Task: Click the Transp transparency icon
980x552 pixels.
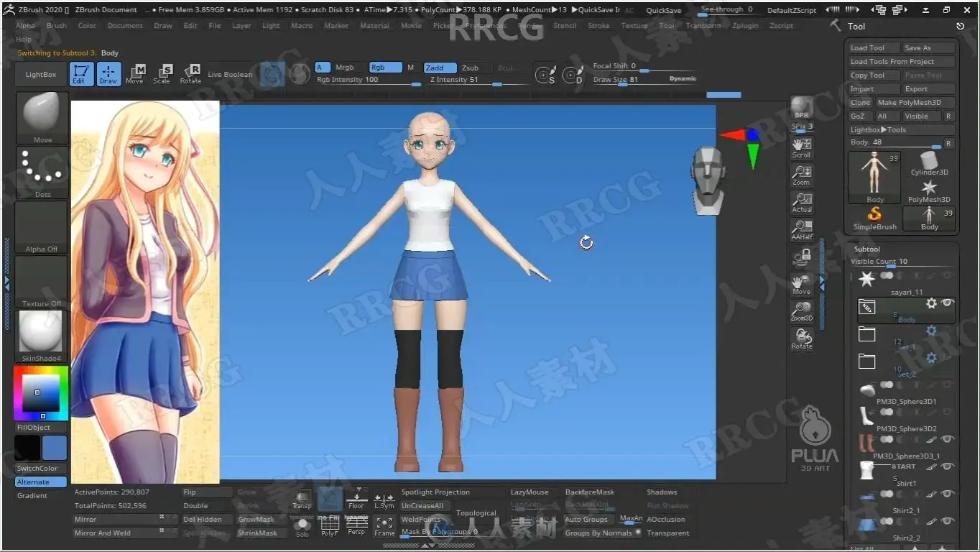Action: (302, 498)
